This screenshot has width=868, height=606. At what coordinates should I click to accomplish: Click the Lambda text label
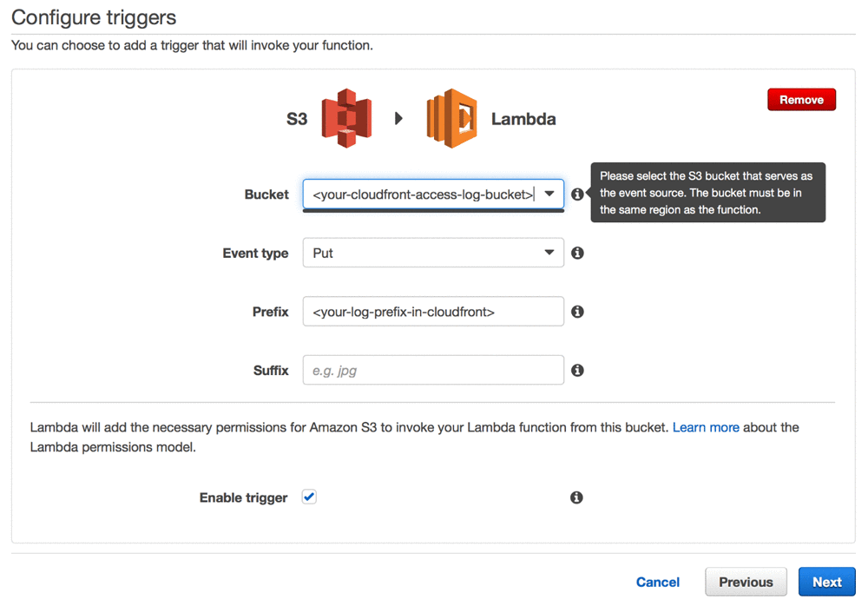pyautogui.click(x=523, y=119)
